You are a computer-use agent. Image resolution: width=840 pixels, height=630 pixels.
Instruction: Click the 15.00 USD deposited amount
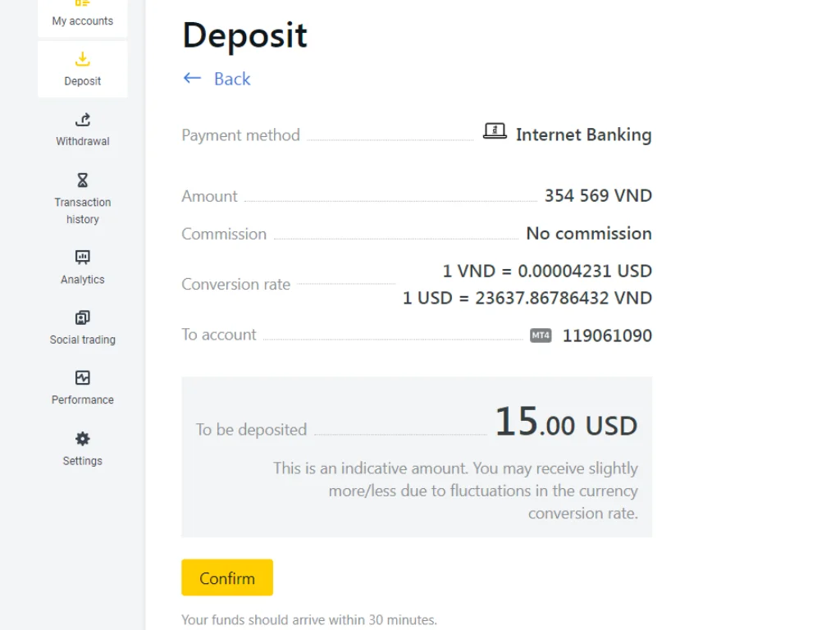click(x=566, y=425)
